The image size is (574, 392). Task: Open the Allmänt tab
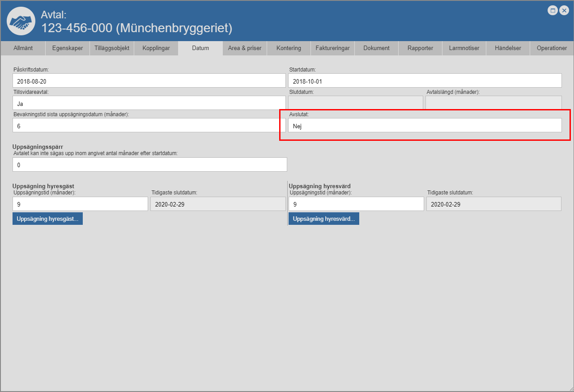[x=23, y=48]
